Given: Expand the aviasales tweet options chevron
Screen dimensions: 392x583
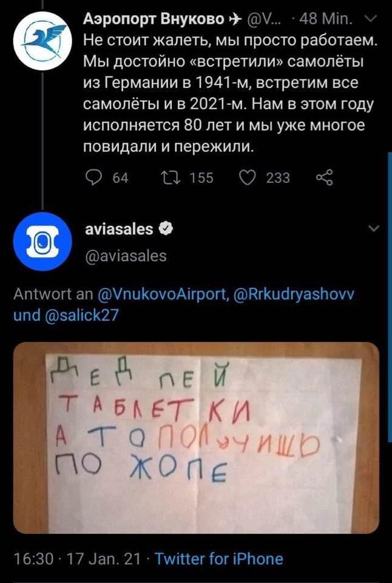Looking at the screenshot, I should (373, 228).
